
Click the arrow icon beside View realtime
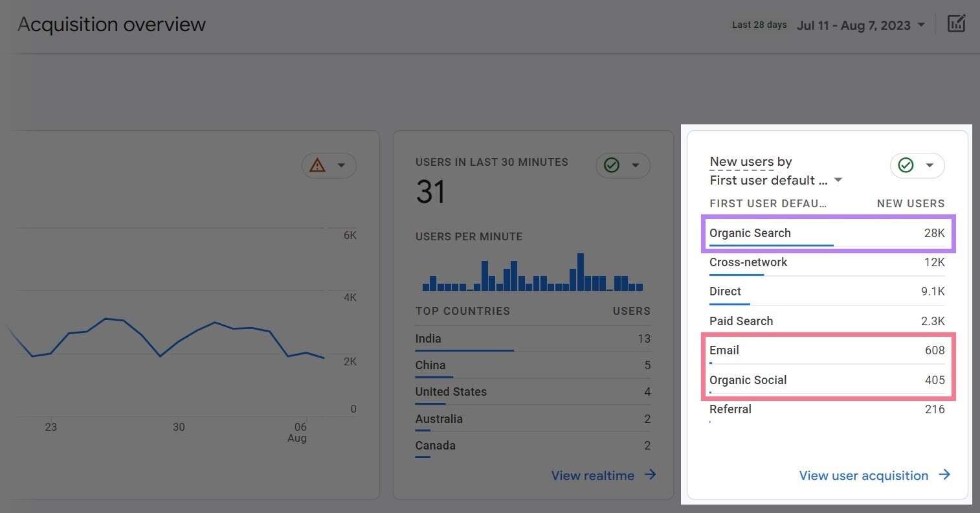point(650,475)
